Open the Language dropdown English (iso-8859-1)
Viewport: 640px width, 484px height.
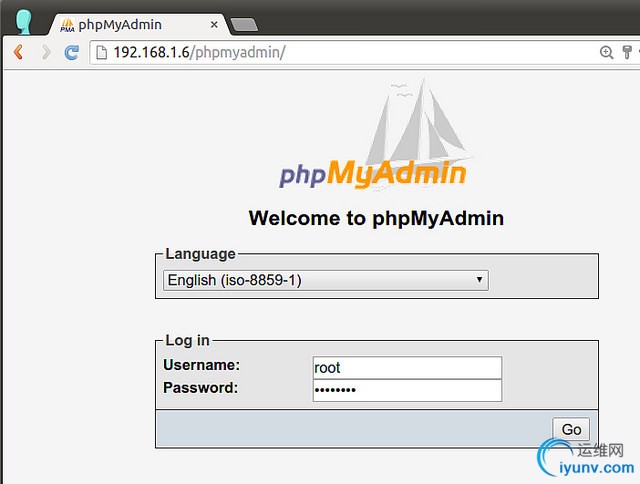326,280
